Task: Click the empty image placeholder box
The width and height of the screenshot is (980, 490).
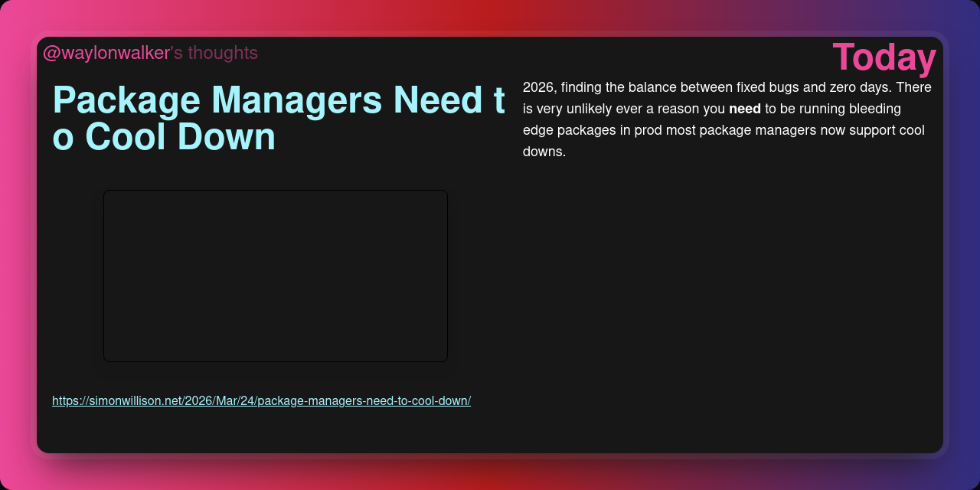Action: point(276,276)
